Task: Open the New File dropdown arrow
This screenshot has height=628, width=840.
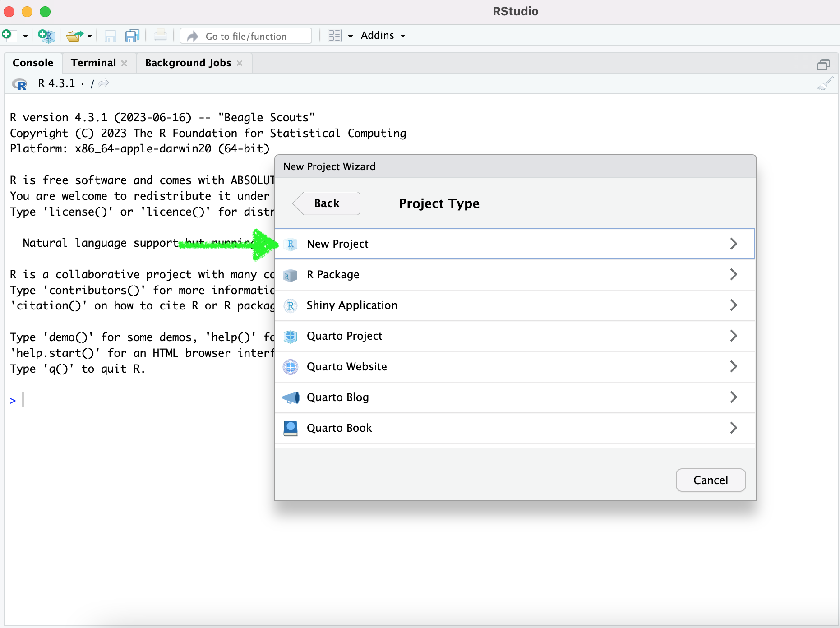Action: pos(25,36)
